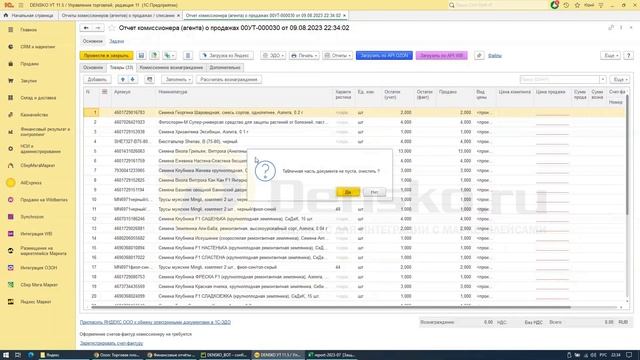The height and width of the screenshot is (360, 640).
Task: Open Главное in the sidebar
Action: [29, 30]
